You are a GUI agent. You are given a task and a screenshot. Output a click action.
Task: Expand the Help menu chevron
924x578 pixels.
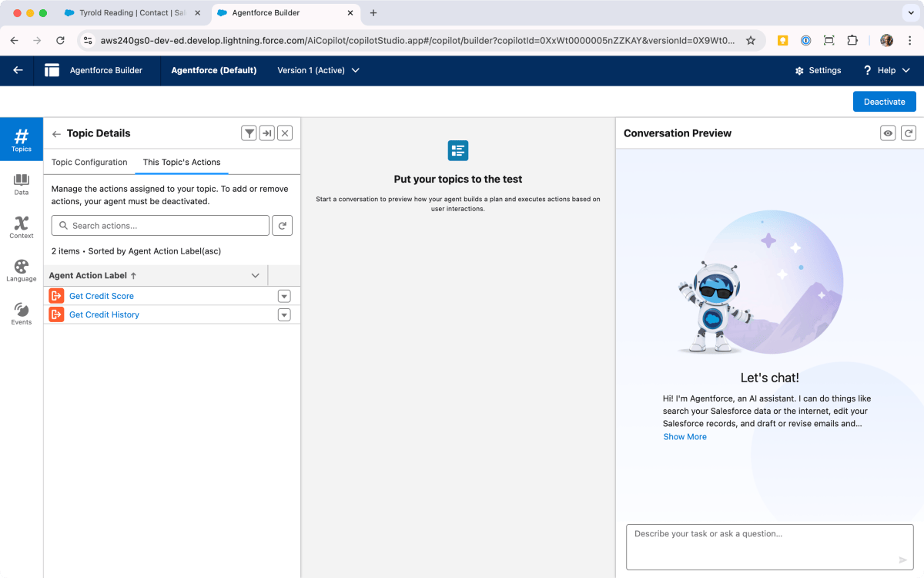(906, 70)
